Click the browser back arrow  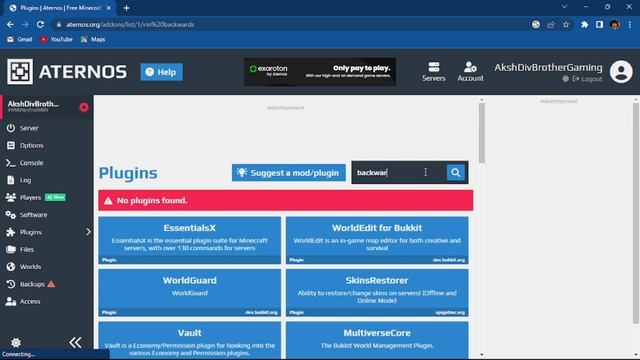[10, 24]
